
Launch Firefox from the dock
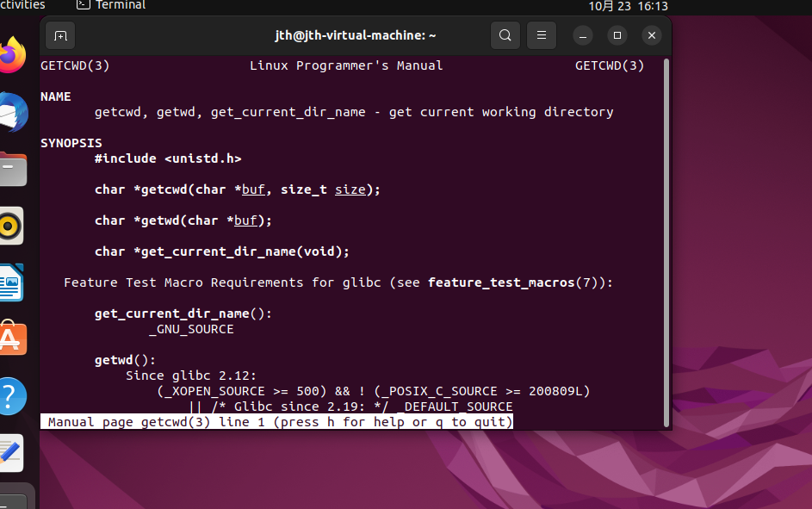click(x=12, y=55)
